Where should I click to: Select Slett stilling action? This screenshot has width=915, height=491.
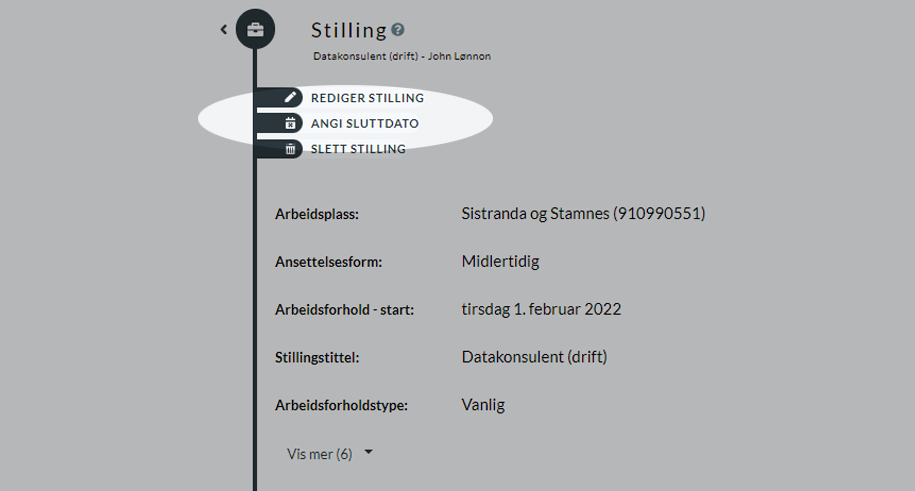pyautogui.click(x=358, y=149)
